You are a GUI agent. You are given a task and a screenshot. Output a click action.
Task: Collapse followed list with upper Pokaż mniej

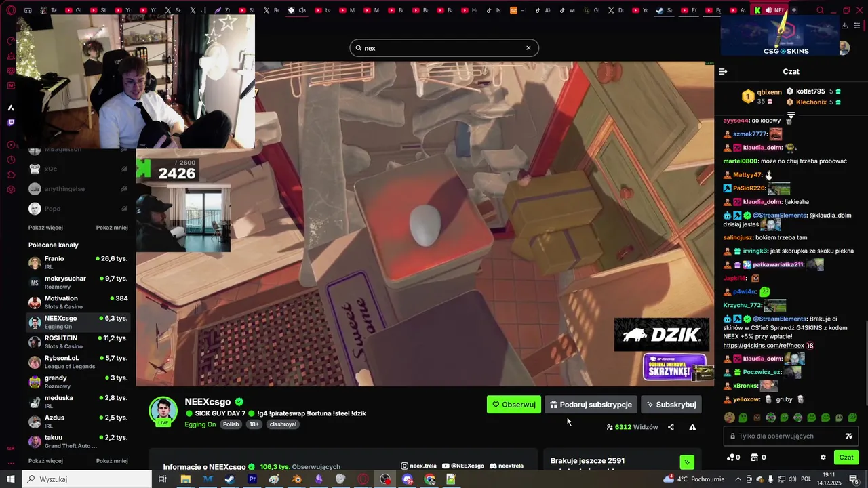click(x=112, y=228)
